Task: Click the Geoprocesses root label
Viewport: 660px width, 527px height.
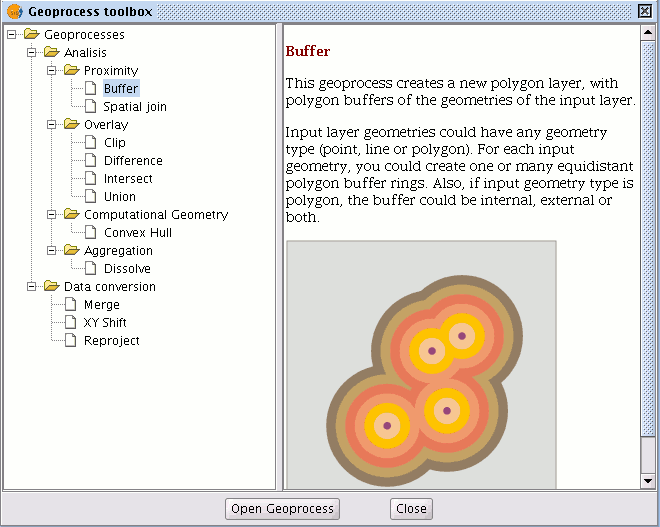Action: pyautogui.click(x=84, y=35)
